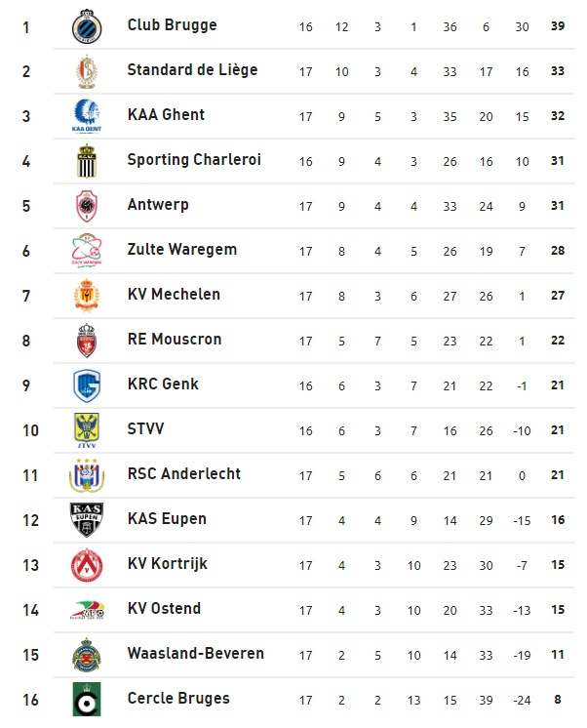Click the Cercle Bruges green logo
The image size is (587, 728).
[x=87, y=700]
